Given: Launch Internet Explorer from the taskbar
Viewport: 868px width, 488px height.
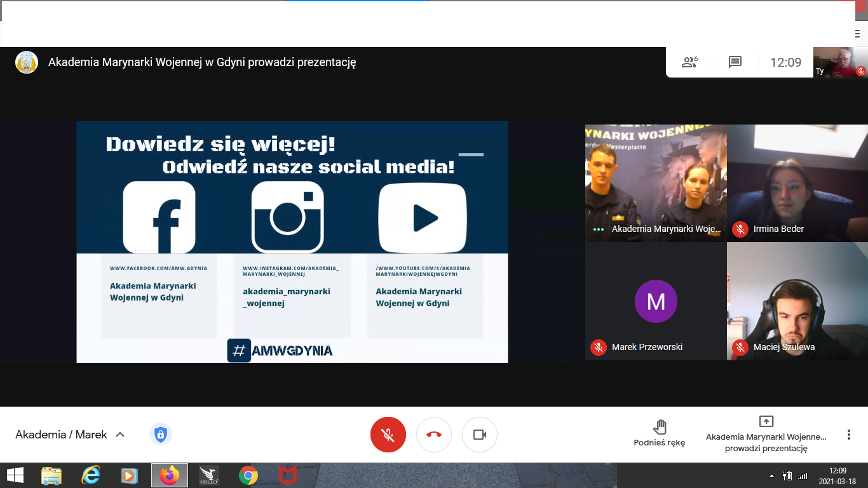Looking at the screenshot, I should [x=91, y=475].
